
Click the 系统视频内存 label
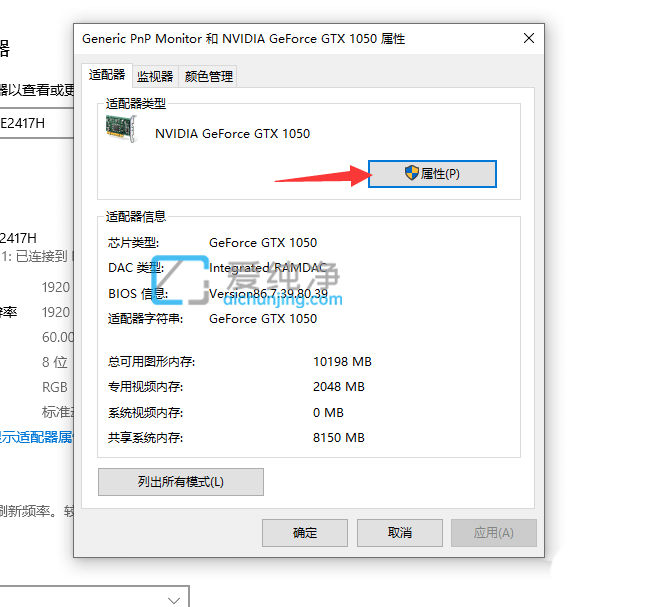(145, 412)
